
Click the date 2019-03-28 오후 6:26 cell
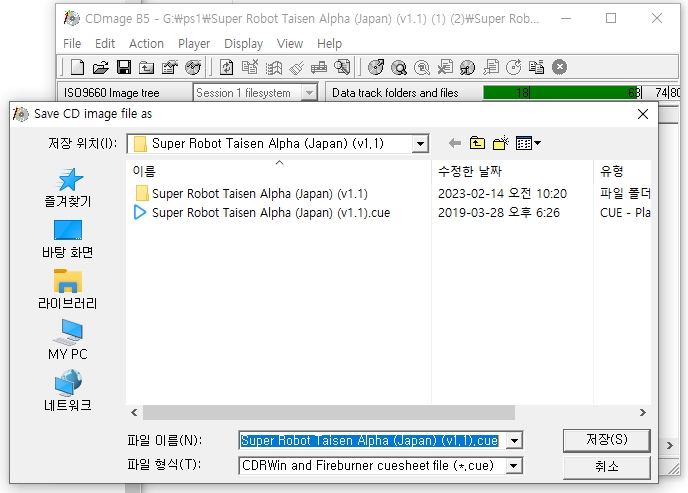(499, 213)
